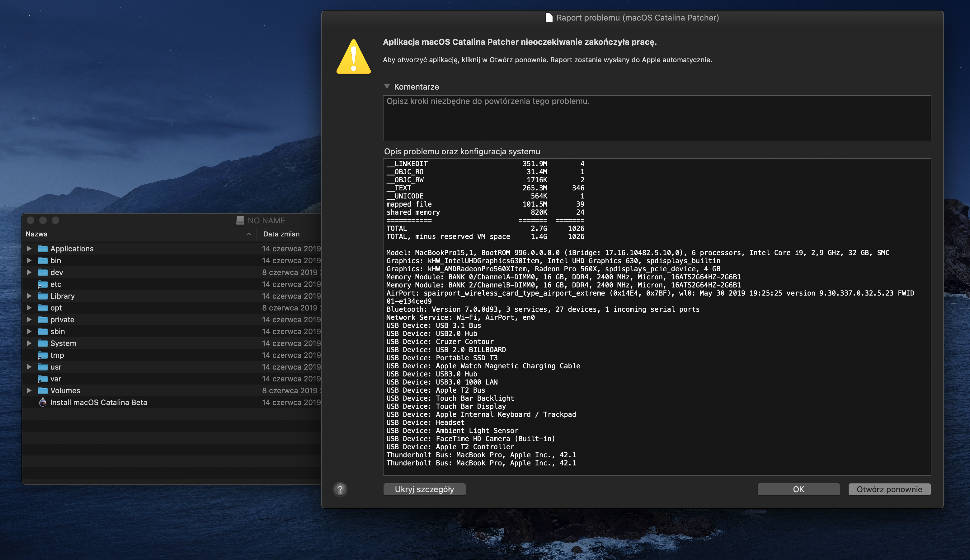Screen dimensions: 970x560
Task: Sort by Data zmian column
Action: 281,234
